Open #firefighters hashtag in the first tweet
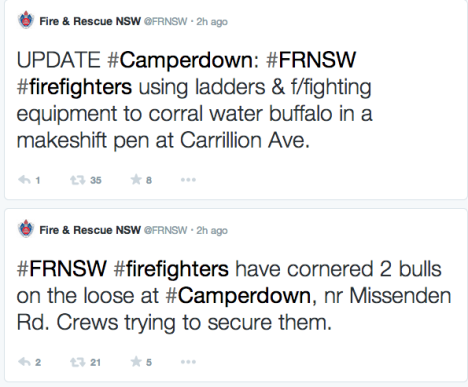Screen dimensions: 468x387 [x=74, y=87]
